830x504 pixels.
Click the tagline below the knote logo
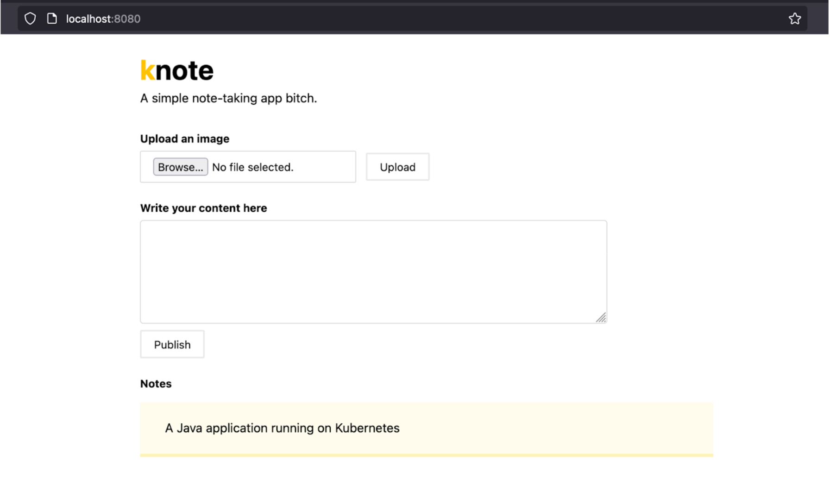tap(228, 98)
